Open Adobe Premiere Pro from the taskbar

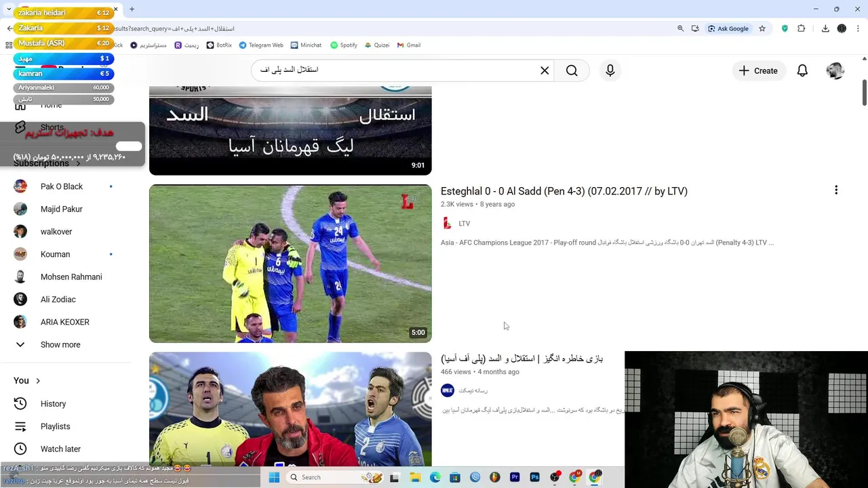point(515,477)
